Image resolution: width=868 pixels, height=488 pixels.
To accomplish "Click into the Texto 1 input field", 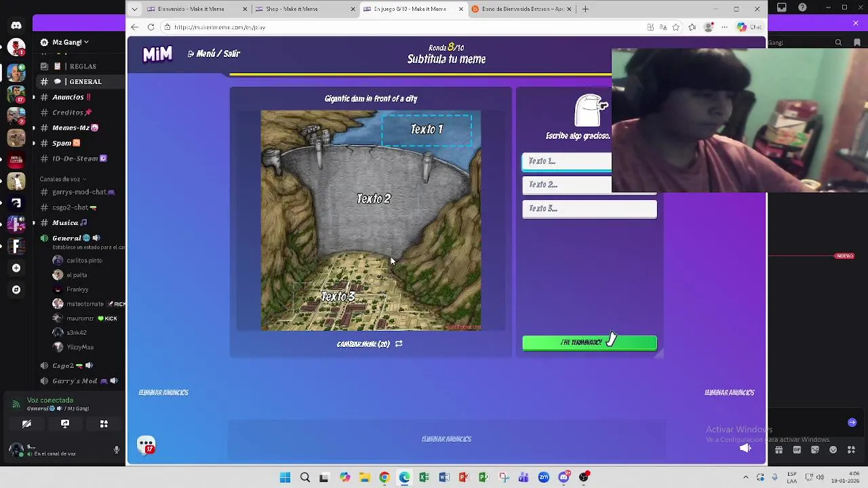I will tap(567, 161).
